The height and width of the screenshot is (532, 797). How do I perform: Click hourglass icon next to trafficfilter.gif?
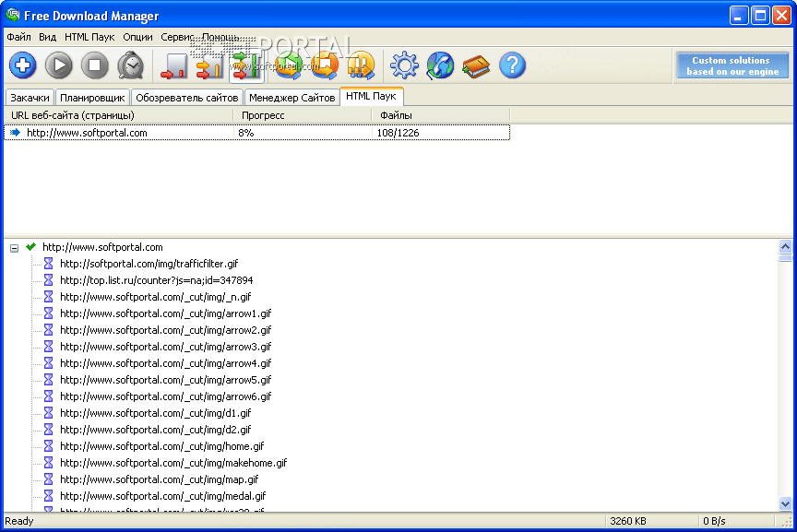[48, 263]
